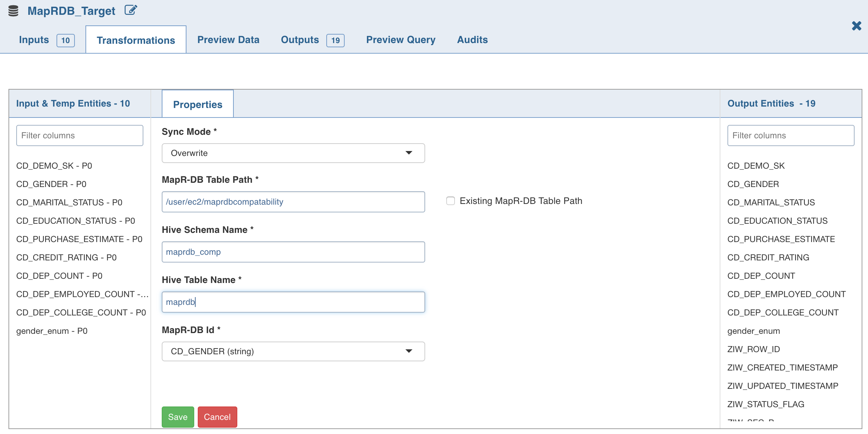The width and height of the screenshot is (868, 434).
Task: Open the Preview Data tab
Action: (x=228, y=40)
